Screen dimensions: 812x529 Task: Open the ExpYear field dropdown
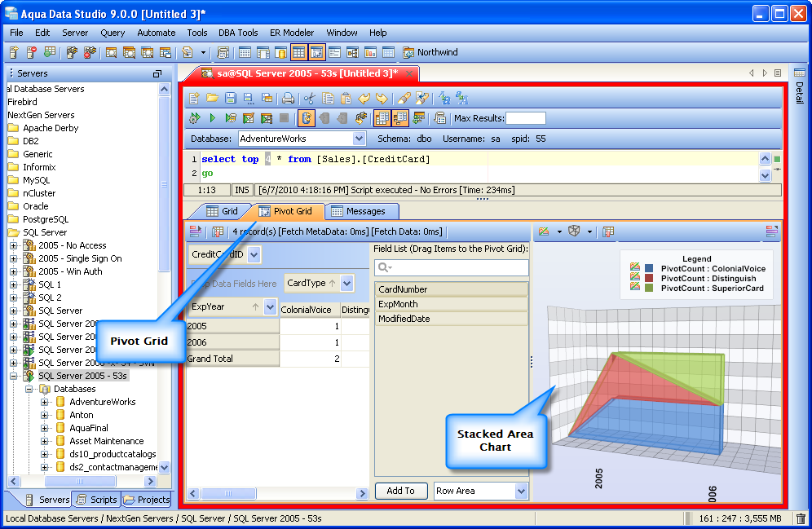coord(270,307)
